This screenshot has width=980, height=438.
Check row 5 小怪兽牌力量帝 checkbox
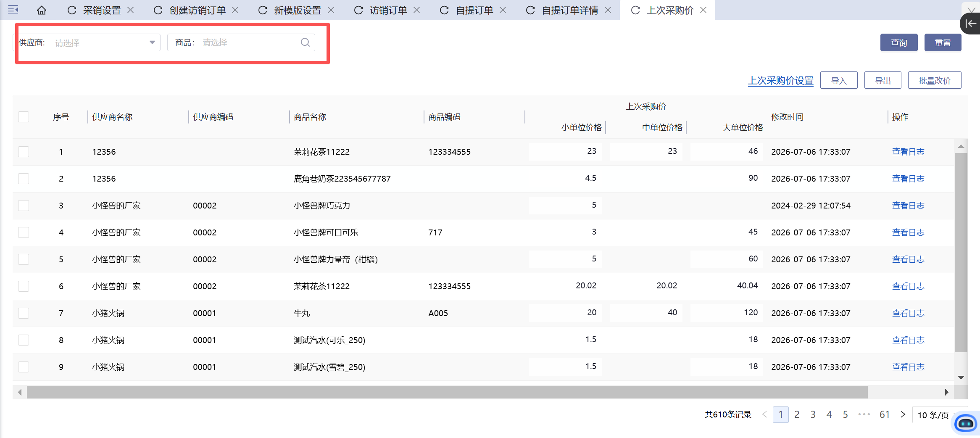[x=24, y=259]
